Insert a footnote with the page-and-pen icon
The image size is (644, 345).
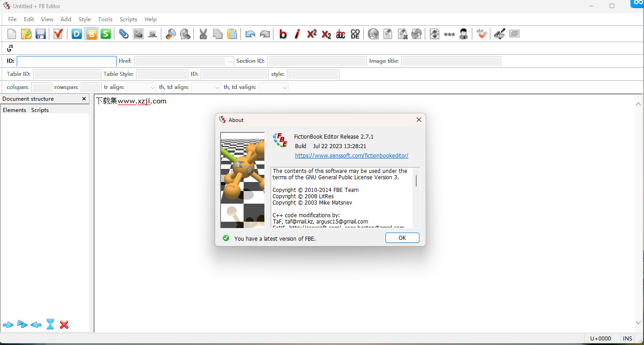388,34
